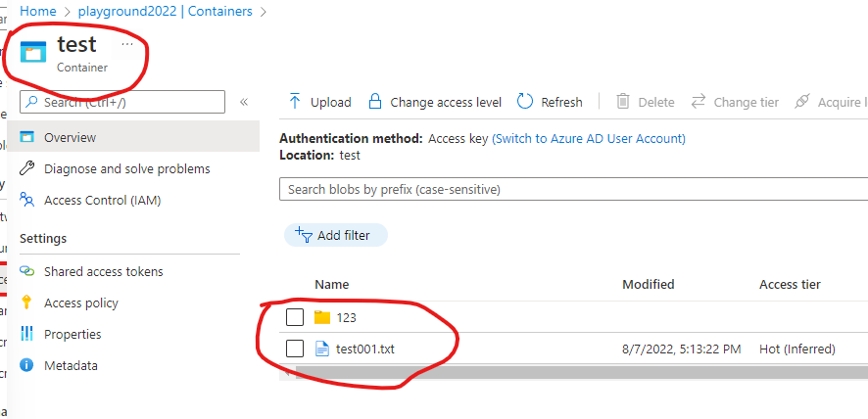Click the Delete trash can icon
The height and width of the screenshot is (419, 868).
[623, 101]
